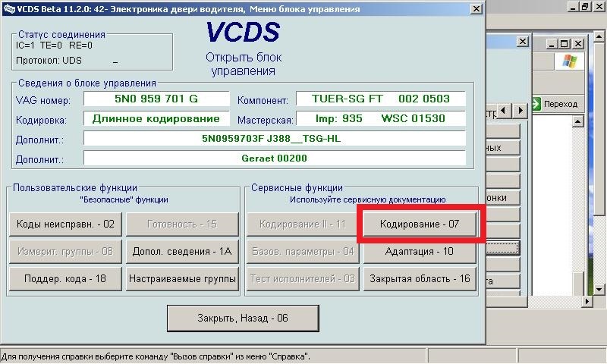607x364 pixels.
Task: Minimize the small background browser window
Action: tap(552, 44)
